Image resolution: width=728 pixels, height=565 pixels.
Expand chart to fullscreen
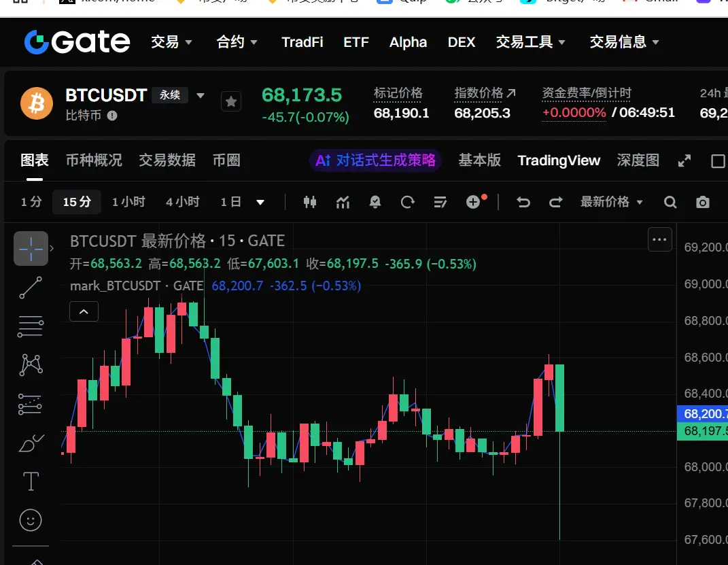(684, 160)
